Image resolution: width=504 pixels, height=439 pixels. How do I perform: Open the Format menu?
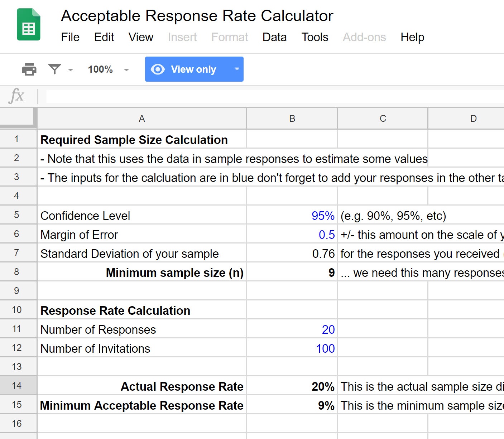230,37
